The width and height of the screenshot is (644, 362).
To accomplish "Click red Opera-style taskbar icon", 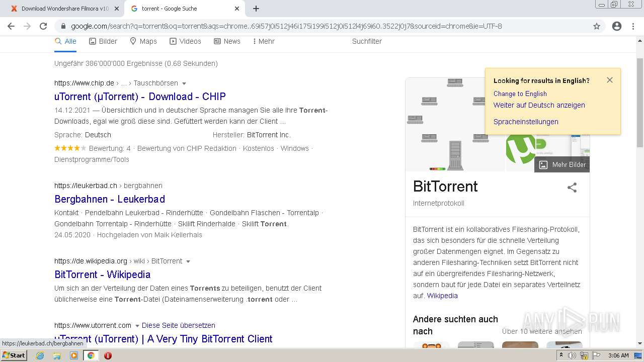I will tap(108, 355).
